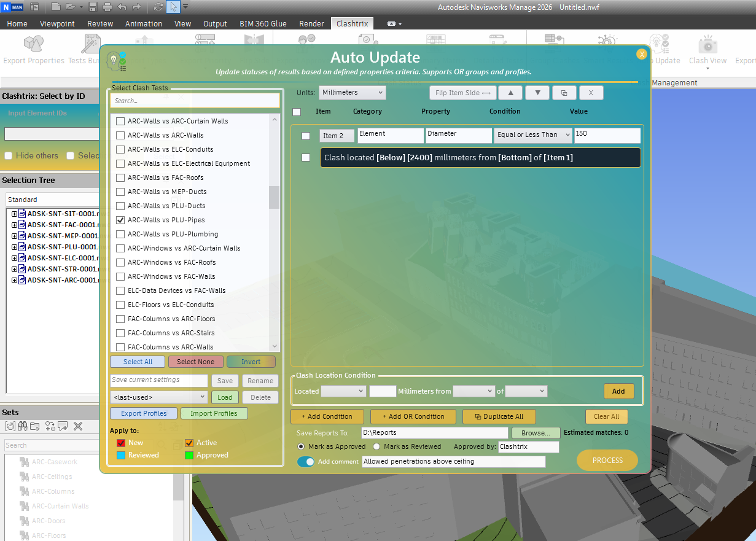Switch to the Viewpoint ribbon tab
Screen dimensions: 756x541
(x=57, y=23)
